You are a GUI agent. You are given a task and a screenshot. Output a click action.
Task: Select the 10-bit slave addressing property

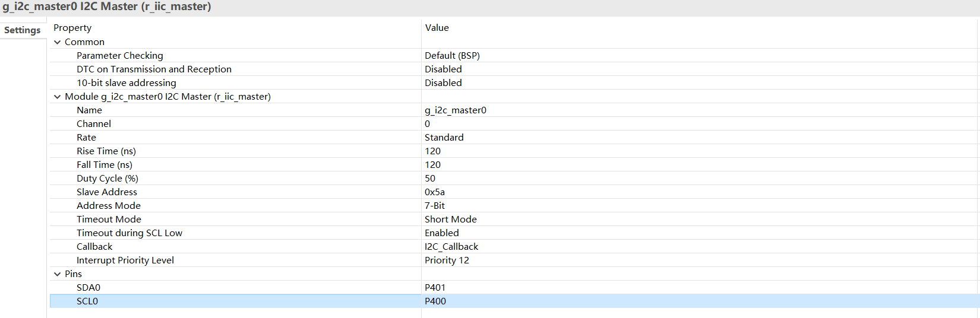[127, 83]
